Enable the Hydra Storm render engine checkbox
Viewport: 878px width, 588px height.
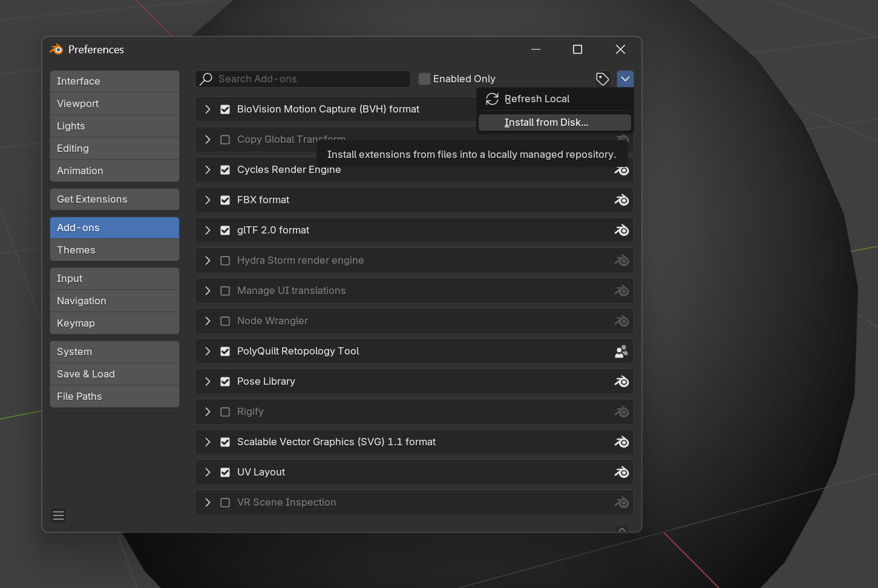point(225,260)
